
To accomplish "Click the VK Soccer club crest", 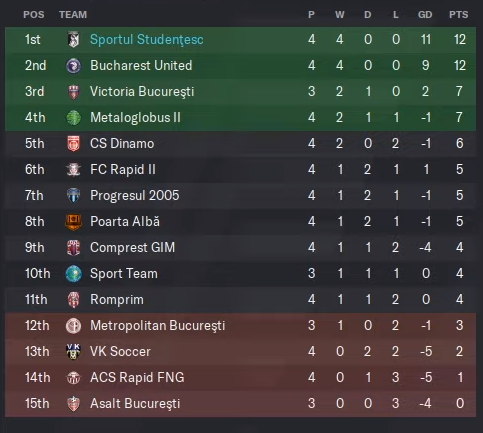I will point(73,352).
